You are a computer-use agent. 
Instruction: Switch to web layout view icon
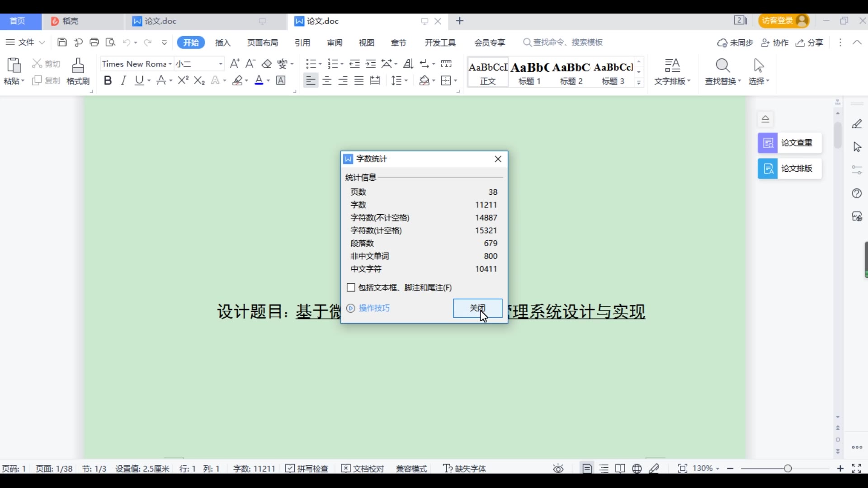pos(637,469)
